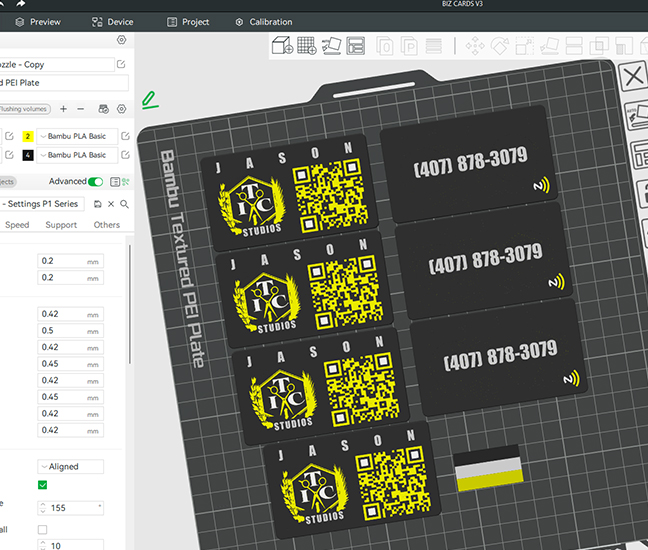Click the Add object cube icon

coord(282,45)
